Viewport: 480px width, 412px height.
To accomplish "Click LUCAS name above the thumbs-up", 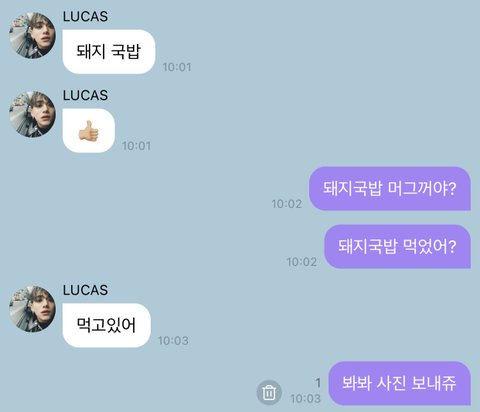I will point(85,95).
